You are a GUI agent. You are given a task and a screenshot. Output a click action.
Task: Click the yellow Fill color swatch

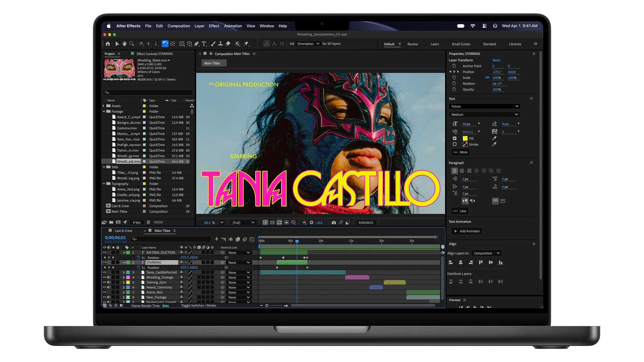point(465,138)
